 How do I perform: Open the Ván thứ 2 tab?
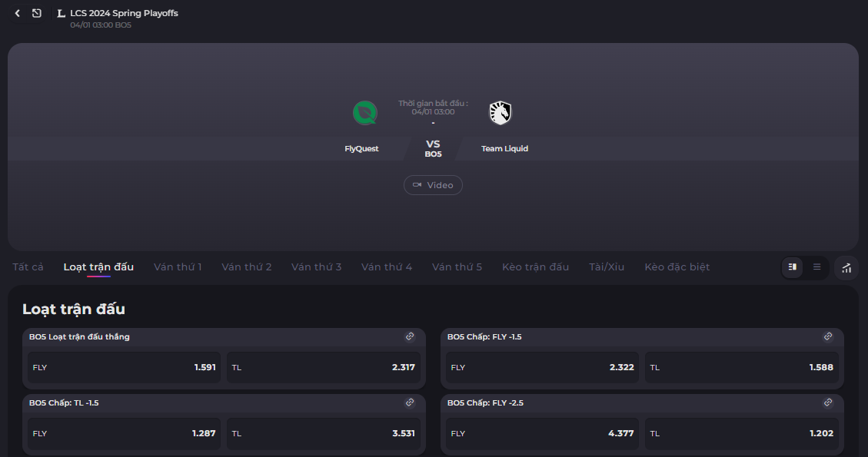pyautogui.click(x=247, y=267)
